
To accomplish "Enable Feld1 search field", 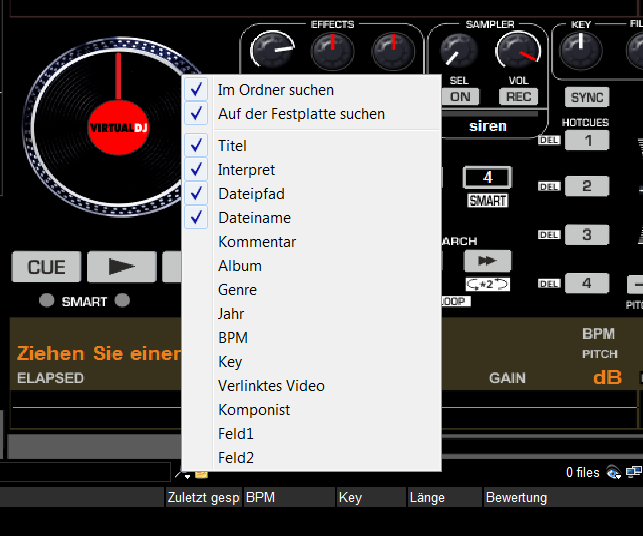I will (311, 433).
